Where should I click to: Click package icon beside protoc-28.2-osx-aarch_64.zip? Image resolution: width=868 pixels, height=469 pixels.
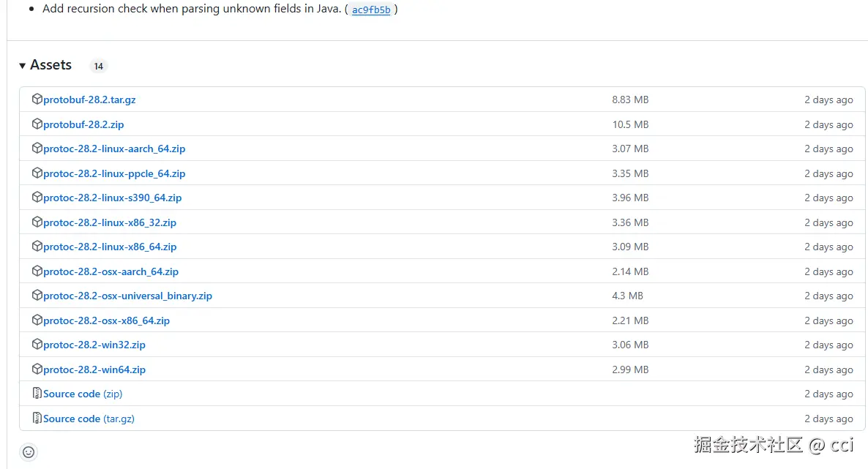pos(37,271)
